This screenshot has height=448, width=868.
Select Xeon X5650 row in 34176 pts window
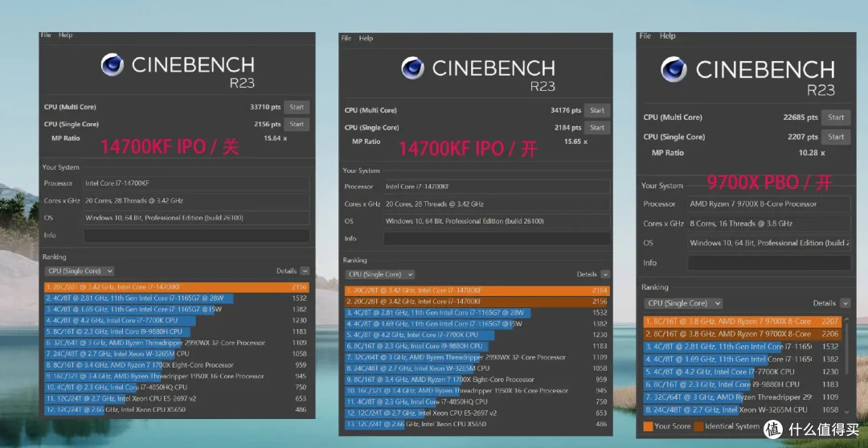[x=477, y=424]
